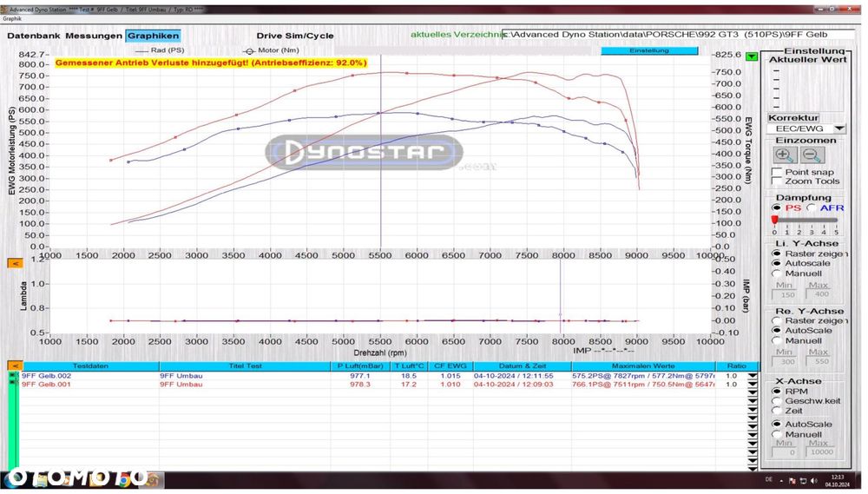868x494 pixels.
Task: Switch to the Graphiken tab
Action: pos(154,36)
